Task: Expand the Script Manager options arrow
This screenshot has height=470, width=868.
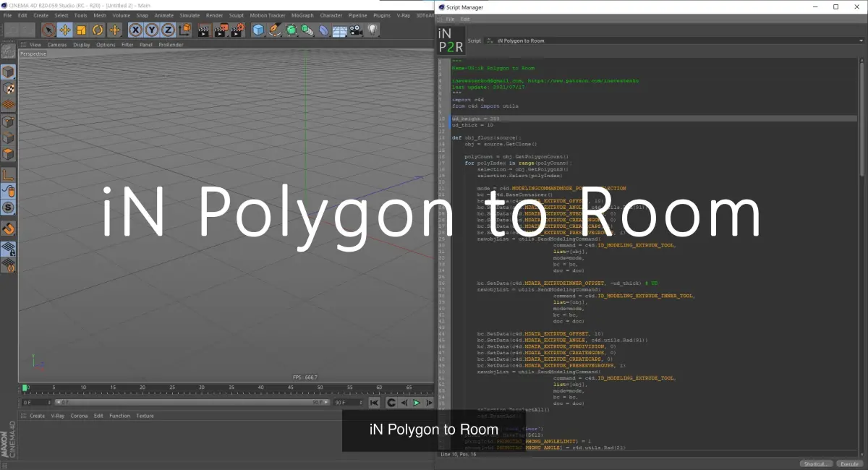Action: pos(861,40)
